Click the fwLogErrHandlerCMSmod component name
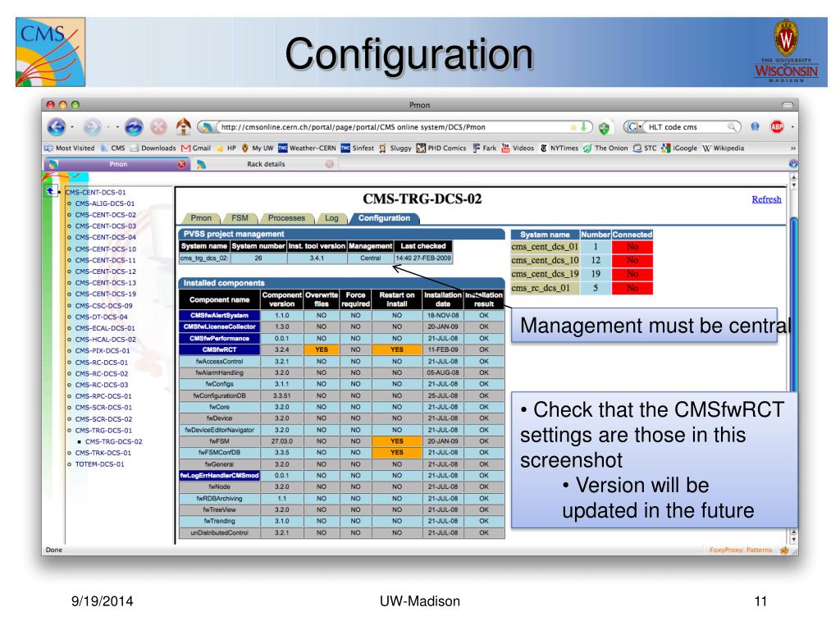The image size is (840, 630). pyautogui.click(x=220, y=476)
